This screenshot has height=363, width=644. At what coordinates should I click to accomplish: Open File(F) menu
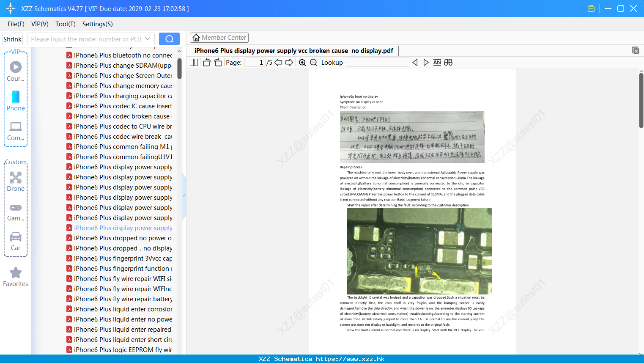(16, 24)
